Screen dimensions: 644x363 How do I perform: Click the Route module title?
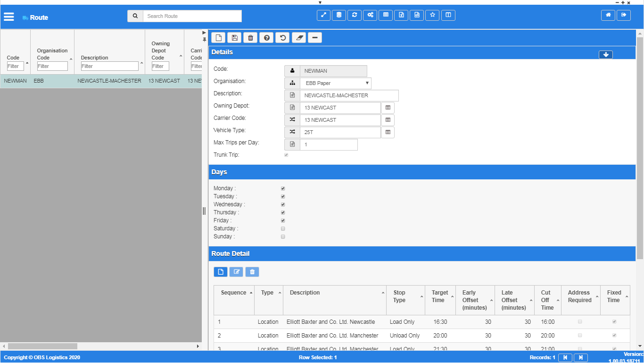tap(39, 17)
